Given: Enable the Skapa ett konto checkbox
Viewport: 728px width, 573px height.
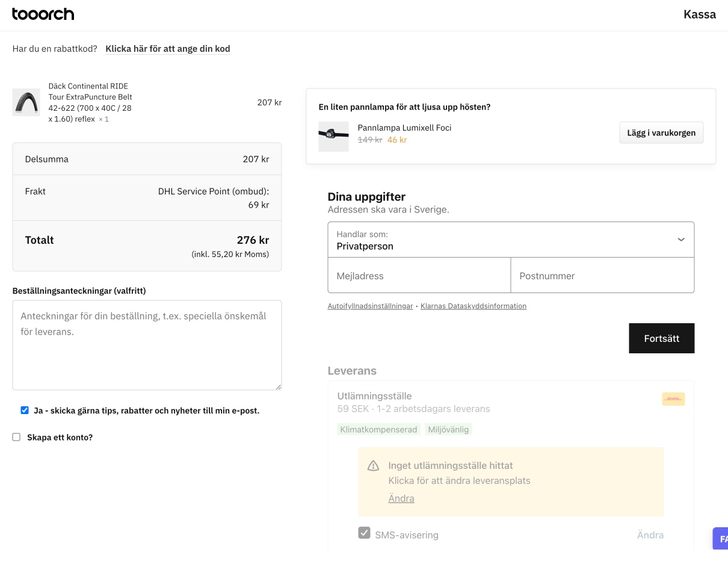Looking at the screenshot, I should [16, 437].
